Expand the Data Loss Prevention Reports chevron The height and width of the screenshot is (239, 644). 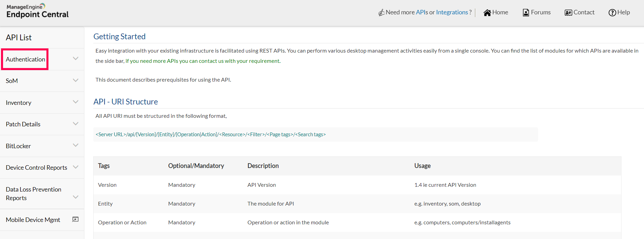(x=76, y=197)
